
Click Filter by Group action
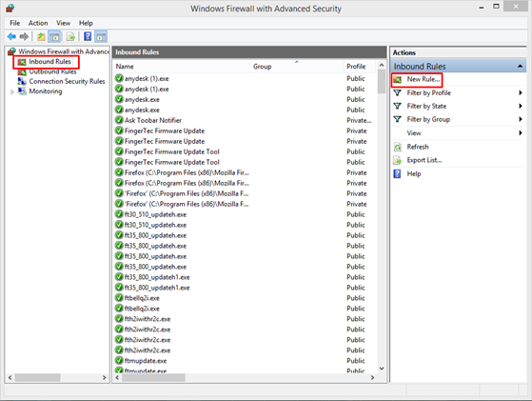tap(428, 119)
